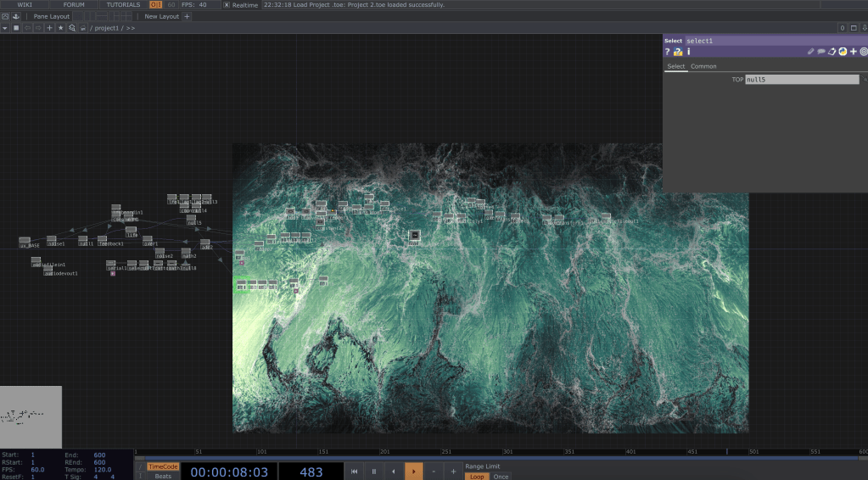Click the plus icon in parameter header
Viewport: 868px width, 480px height.
click(x=854, y=53)
